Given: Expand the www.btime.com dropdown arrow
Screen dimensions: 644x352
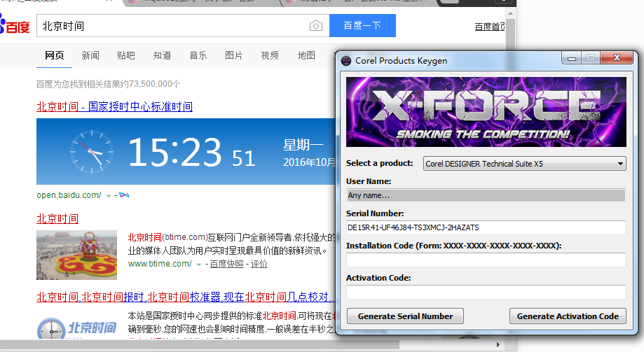Looking at the screenshot, I should point(199,265).
